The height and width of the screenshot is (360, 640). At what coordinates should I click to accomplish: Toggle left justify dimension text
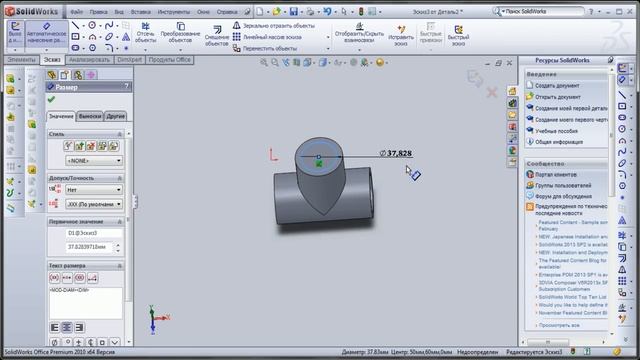point(54,328)
